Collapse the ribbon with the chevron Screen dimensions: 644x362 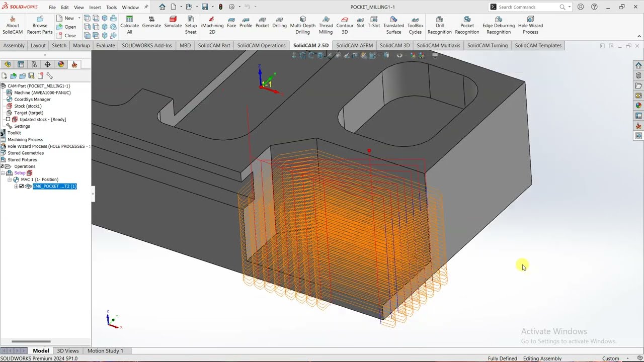(639, 36)
